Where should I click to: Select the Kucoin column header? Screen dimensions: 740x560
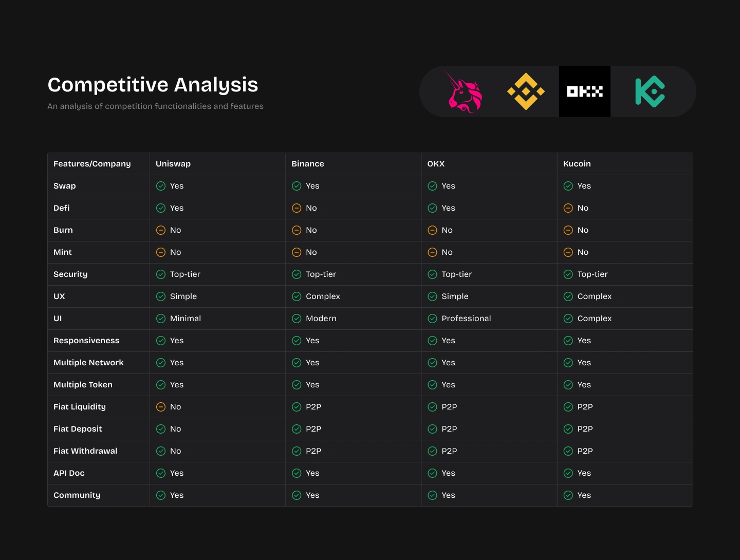[577, 164]
